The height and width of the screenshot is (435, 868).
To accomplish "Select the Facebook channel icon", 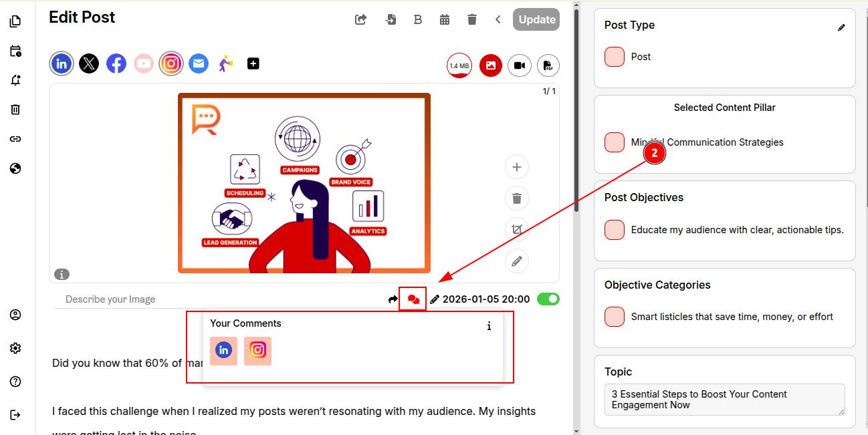I will 116,63.
